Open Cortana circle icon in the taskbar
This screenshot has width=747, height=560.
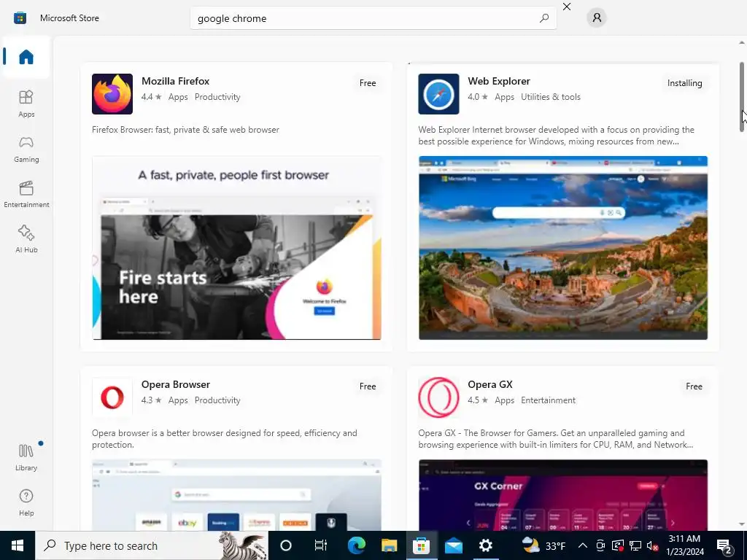coord(286,545)
